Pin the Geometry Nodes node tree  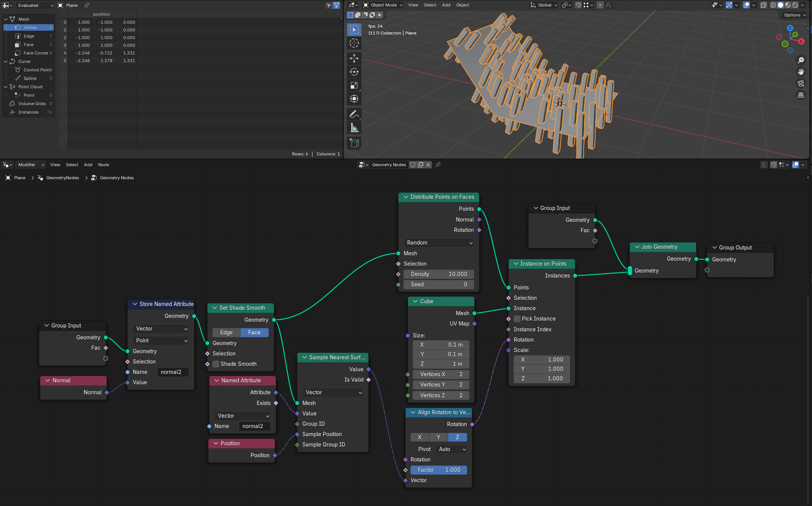[x=438, y=165]
